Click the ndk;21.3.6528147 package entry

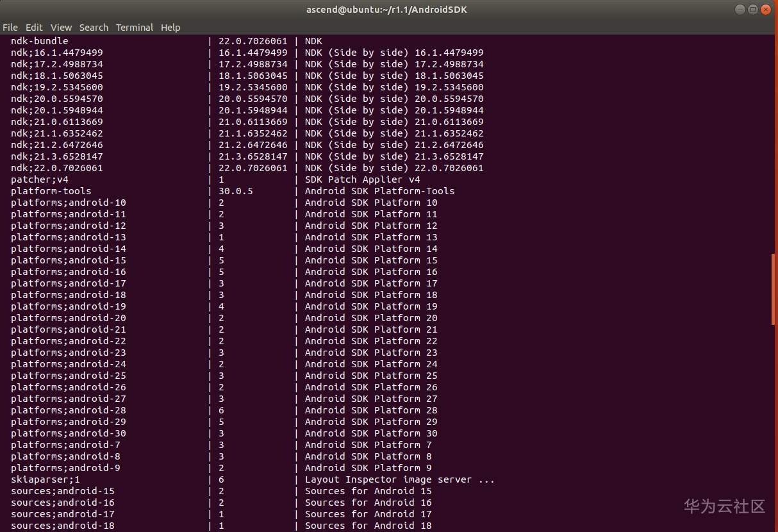pos(57,156)
